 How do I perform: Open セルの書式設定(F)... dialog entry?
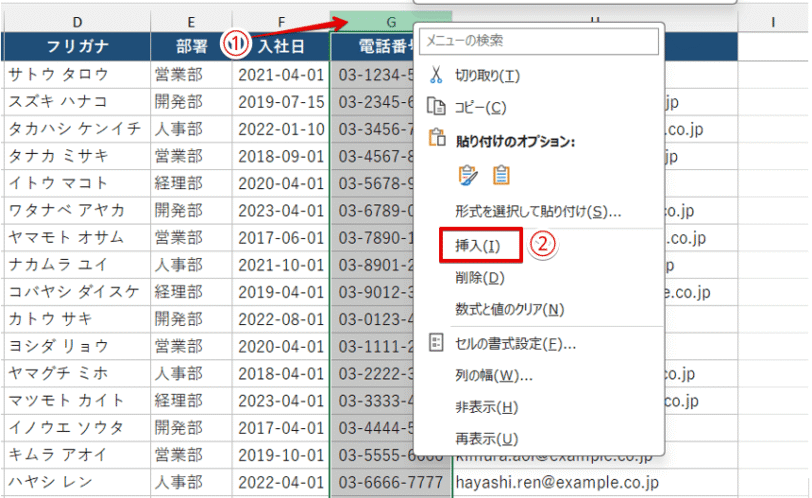click(515, 344)
